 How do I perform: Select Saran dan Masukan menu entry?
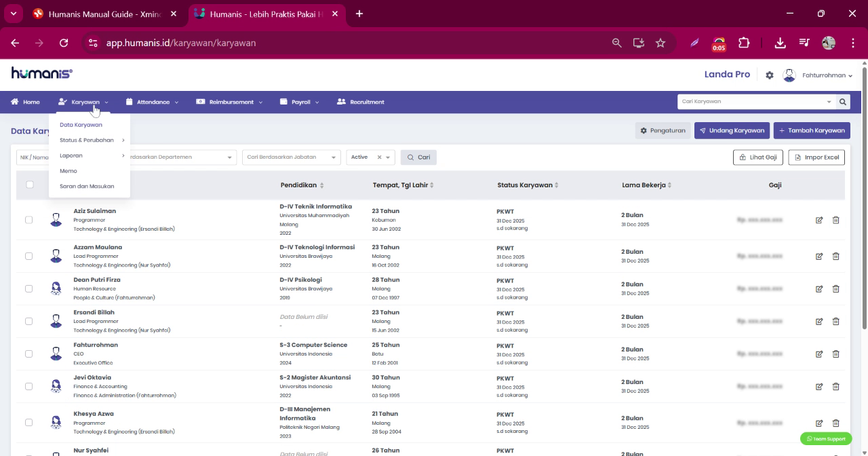(87, 186)
